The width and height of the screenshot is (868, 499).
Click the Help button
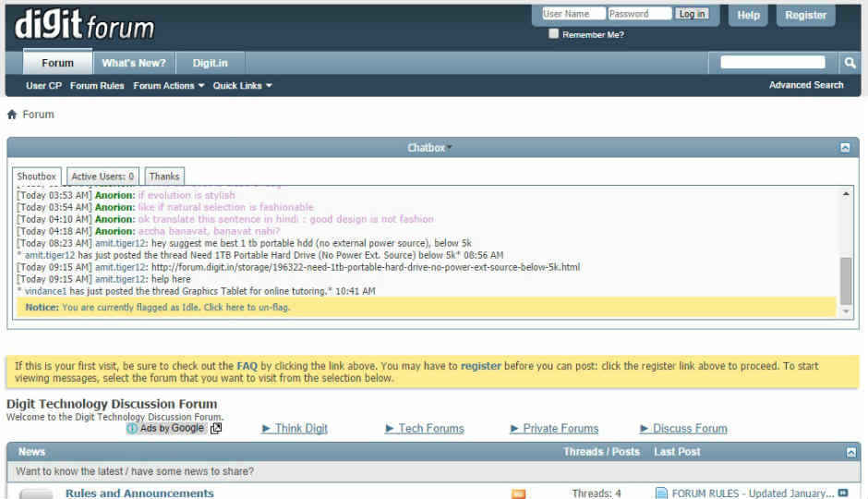pos(749,16)
